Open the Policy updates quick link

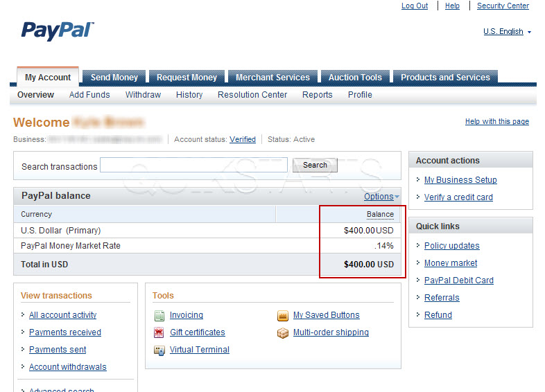(452, 246)
